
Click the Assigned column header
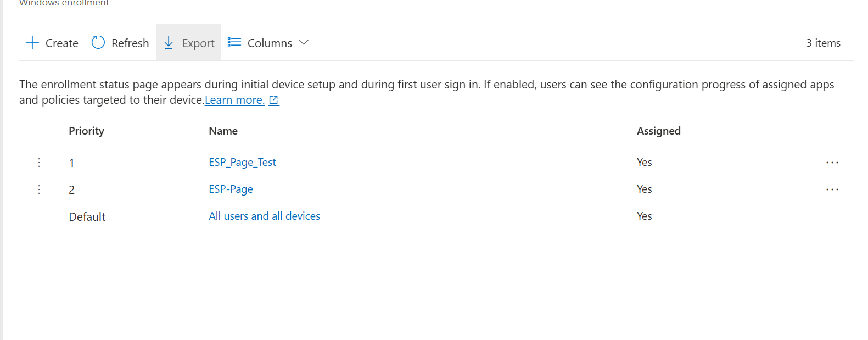658,131
